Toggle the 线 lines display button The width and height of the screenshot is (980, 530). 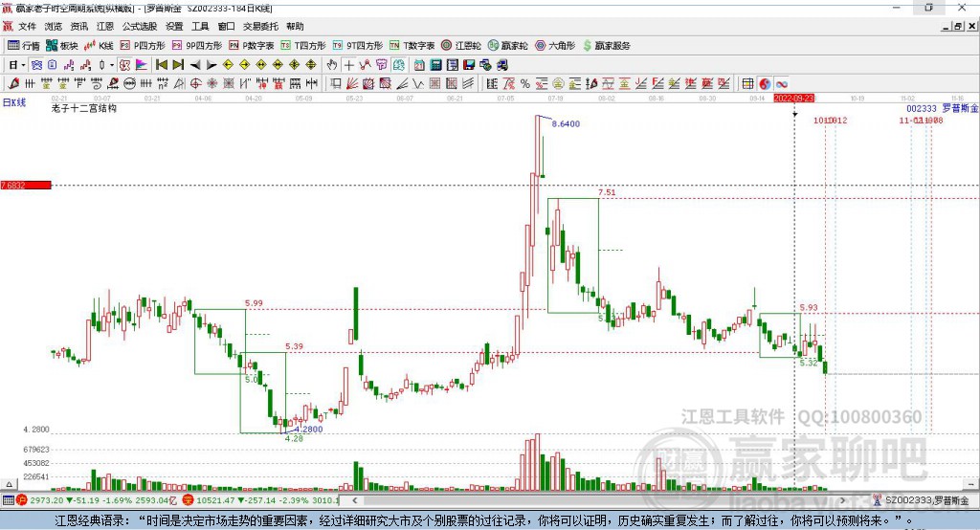398,65
